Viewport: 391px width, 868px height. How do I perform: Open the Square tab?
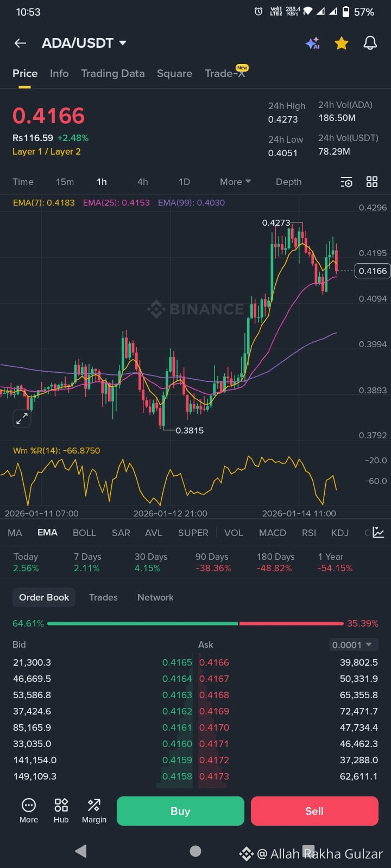click(174, 73)
